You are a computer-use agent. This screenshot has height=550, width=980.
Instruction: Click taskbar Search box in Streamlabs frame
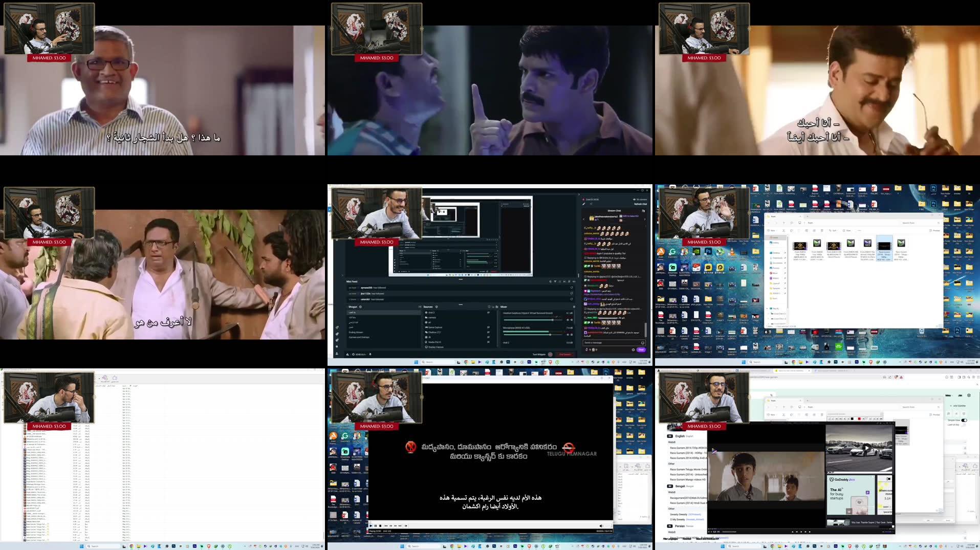point(438,362)
